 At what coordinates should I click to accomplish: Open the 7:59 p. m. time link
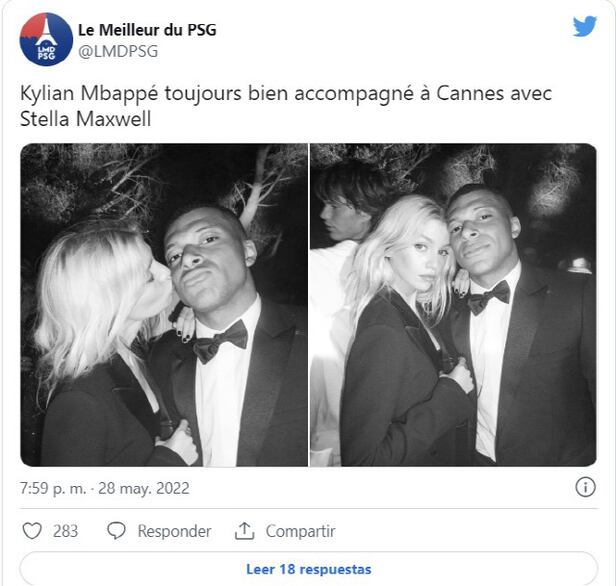point(52,489)
